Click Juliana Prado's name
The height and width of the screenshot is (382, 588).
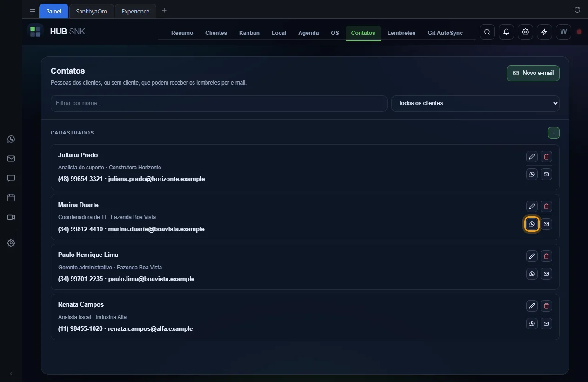[78, 155]
